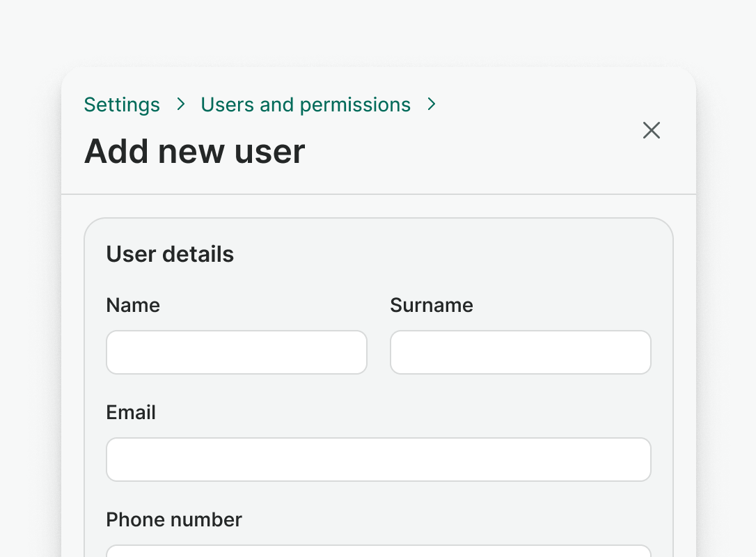Close the Add new user dialog
Image resolution: width=756 pixels, height=557 pixels.
click(x=651, y=130)
